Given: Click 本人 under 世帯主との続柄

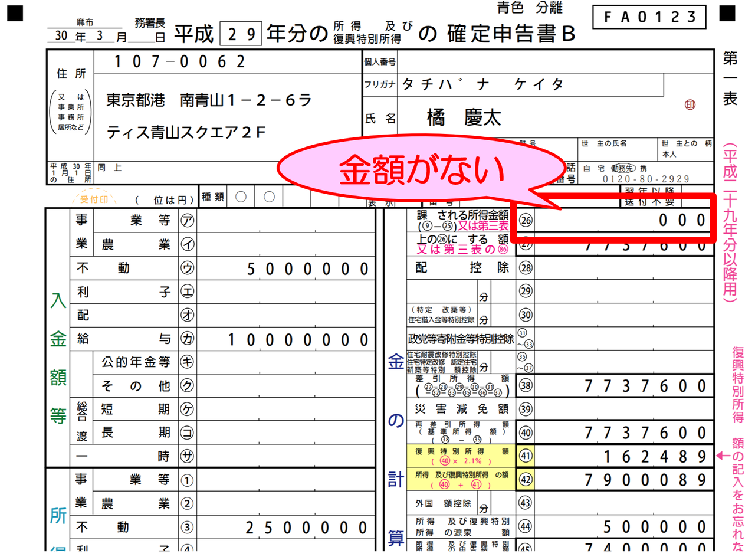Looking at the screenshot, I should tap(669, 154).
